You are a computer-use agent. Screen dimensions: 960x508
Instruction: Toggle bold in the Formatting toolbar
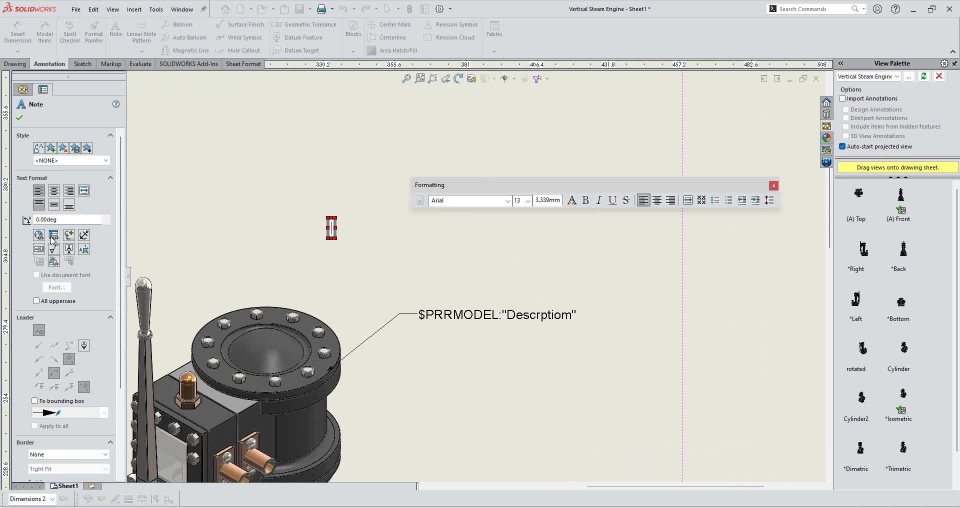tap(585, 200)
